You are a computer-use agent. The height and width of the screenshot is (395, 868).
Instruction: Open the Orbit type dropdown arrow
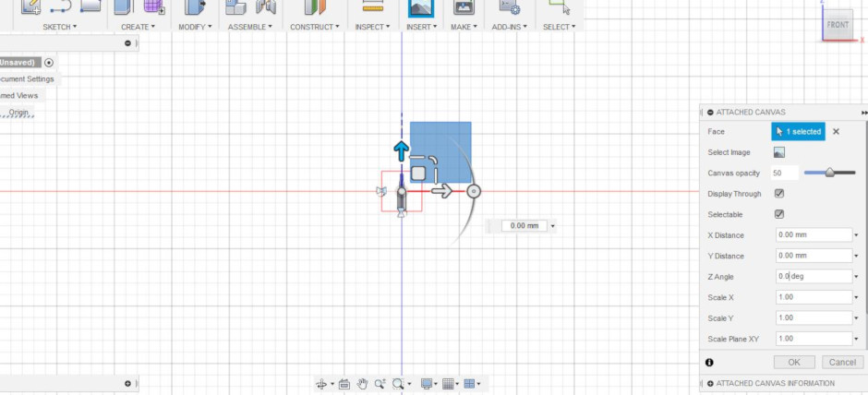click(x=332, y=384)
